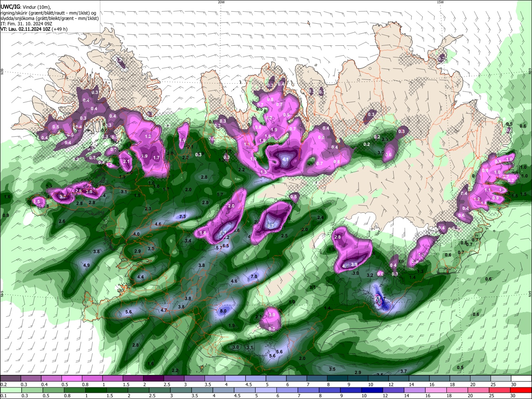Click the 4.9 rainfall value on the map
This screenshot has width=532, height=399.
(x=86, y=265)
